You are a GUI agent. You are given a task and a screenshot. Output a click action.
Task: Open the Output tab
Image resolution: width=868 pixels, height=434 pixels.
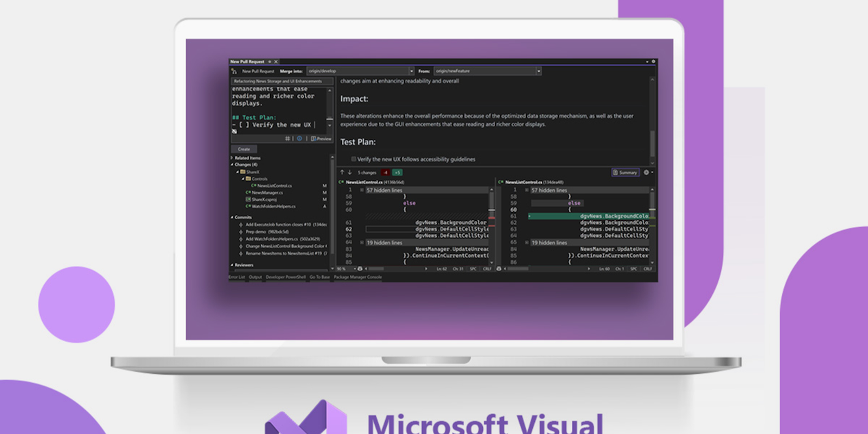(x=255, y=277)
